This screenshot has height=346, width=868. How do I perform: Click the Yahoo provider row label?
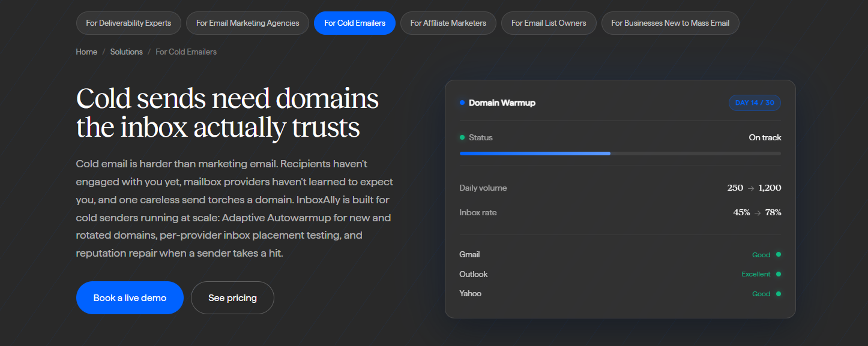click(x=471, y=293)
